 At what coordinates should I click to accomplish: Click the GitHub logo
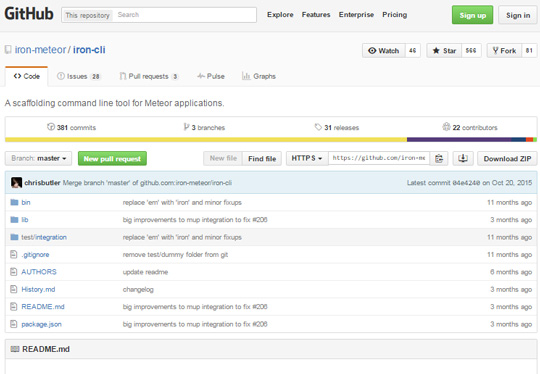click(29, 14)
